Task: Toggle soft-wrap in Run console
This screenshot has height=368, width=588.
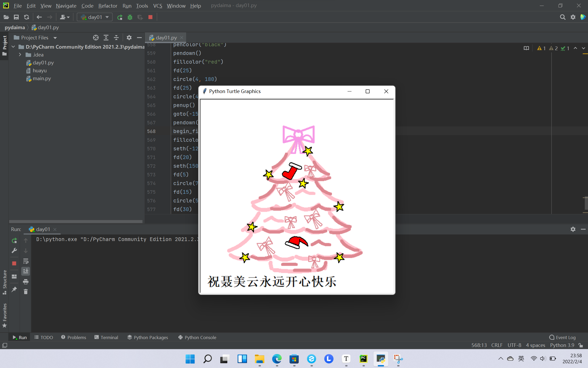Action: tap(25, 261)
